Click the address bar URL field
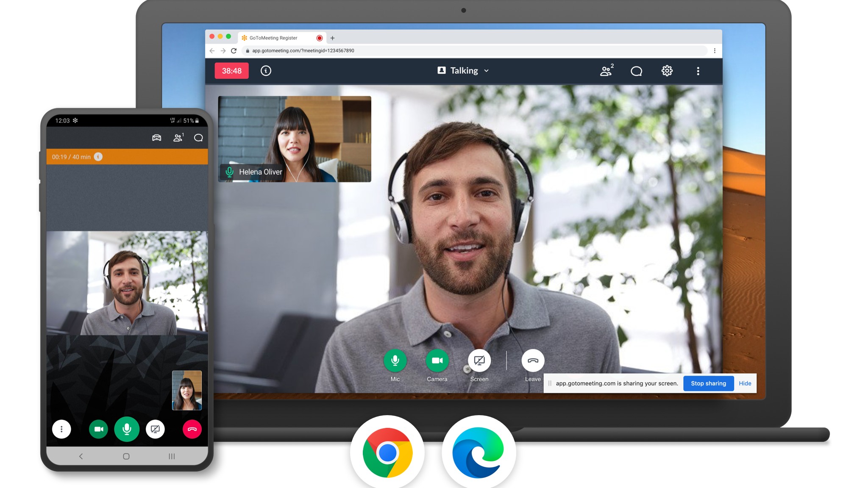The image size is (868, 488). (475, 50)
